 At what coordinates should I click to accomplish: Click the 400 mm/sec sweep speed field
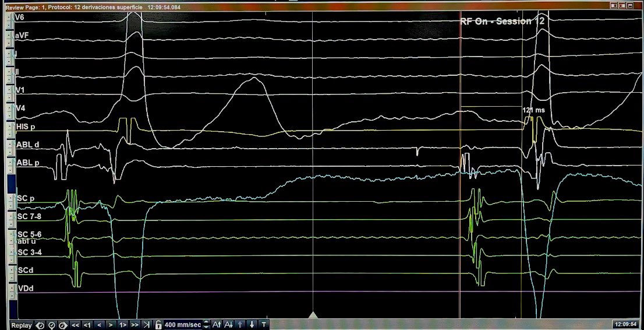(x=183, y=325)
